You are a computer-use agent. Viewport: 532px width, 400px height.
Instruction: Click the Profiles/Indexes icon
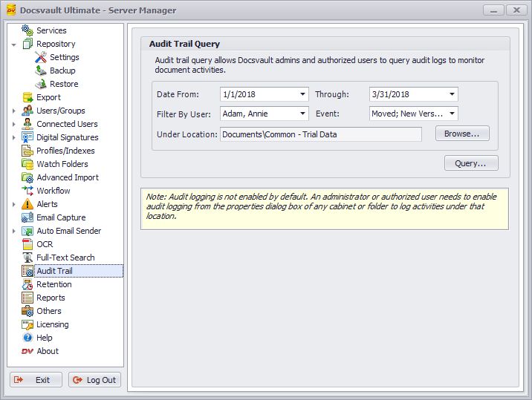tap(27, 151)
